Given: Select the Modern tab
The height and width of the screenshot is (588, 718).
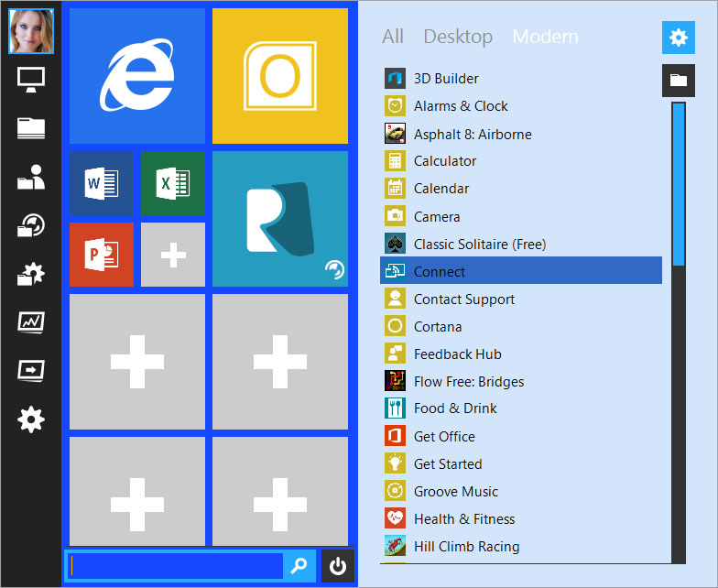Looking at the screenshot, I should click(x=545, y=37).
